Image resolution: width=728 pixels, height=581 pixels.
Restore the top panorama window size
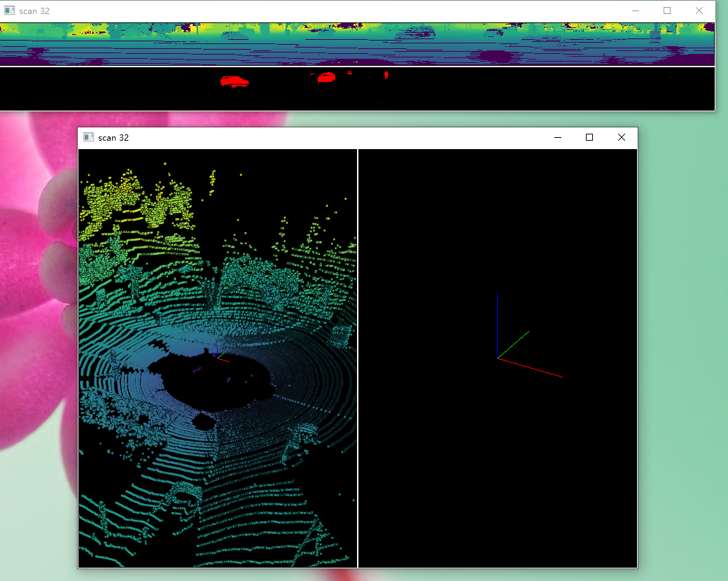point(667,10)
